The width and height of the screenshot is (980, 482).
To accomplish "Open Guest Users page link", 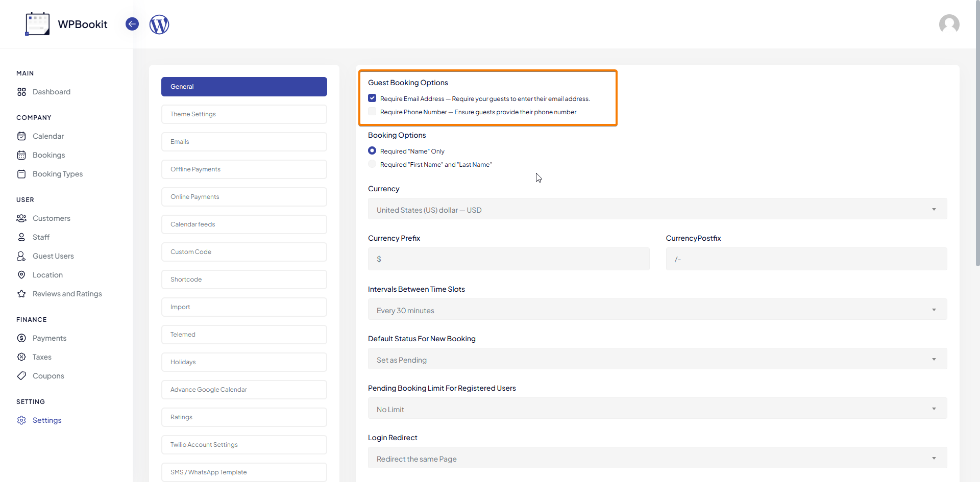I will click(x=53, y=256).
